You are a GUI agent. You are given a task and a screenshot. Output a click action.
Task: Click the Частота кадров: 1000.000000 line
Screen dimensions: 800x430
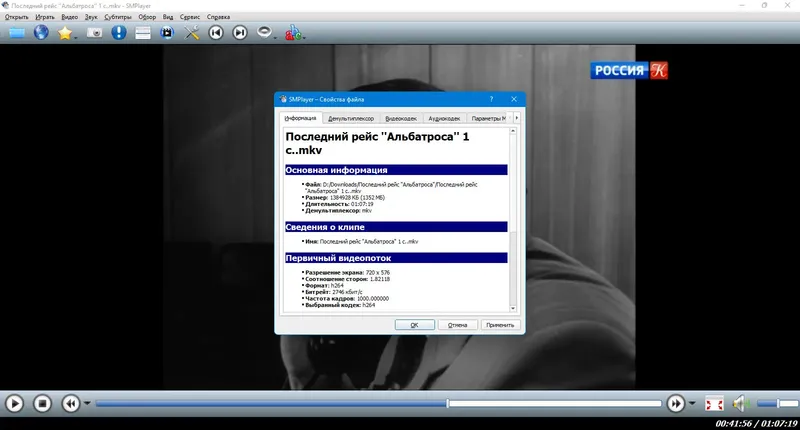pyautogui.click(x=346, y=298)
